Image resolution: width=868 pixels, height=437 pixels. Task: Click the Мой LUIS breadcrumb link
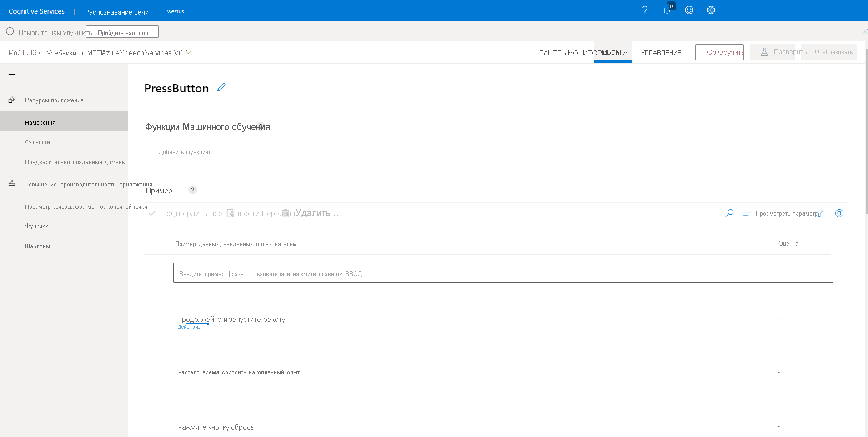pos(23,53)
